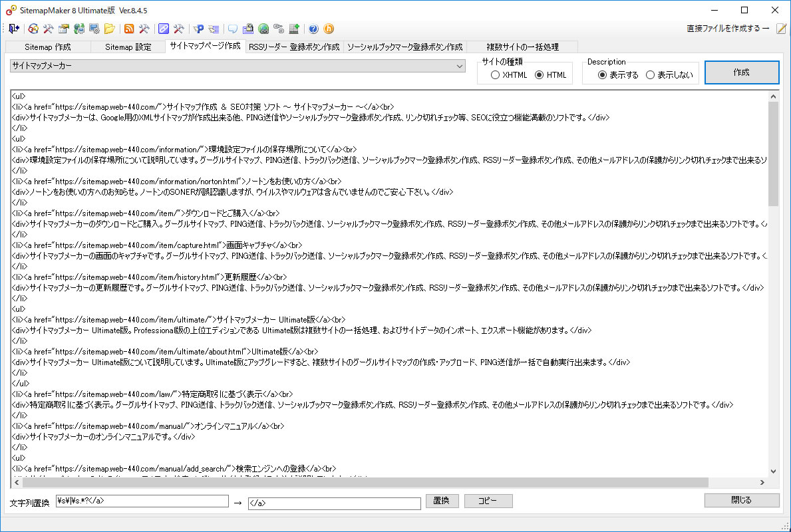
Task: Click the exit door icon in toolbar
Action: (13, 29)
